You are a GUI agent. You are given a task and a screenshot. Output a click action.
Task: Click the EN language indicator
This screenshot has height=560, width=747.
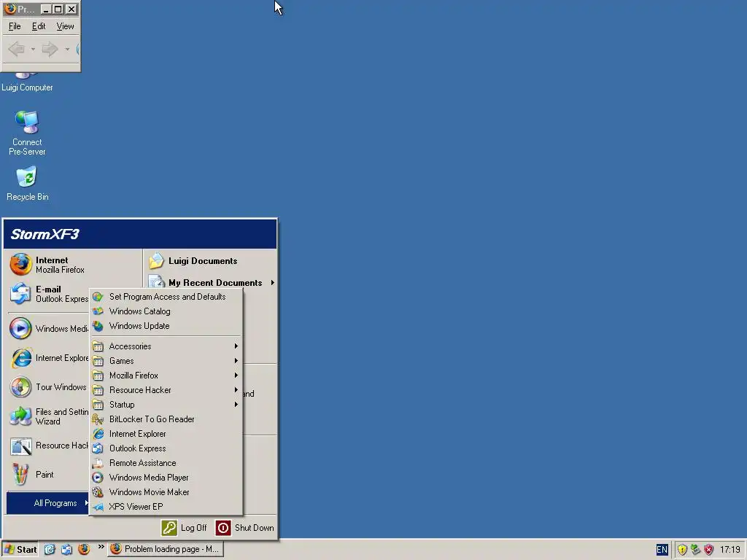coord(662,550)
